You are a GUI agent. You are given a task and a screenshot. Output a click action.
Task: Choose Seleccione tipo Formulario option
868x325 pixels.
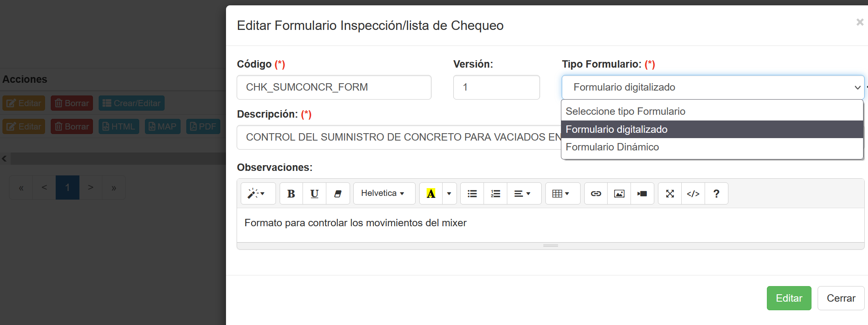[x=625, y=111]
